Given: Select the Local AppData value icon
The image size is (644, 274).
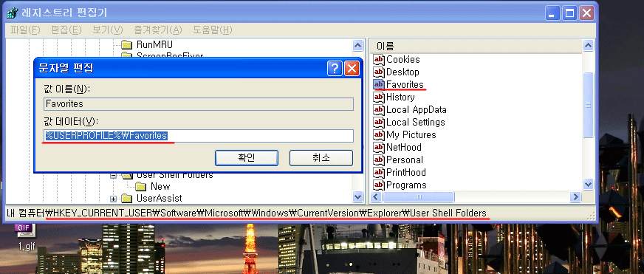Looking at the screenshot, I should pyautogui.click(x=378, y=110).
